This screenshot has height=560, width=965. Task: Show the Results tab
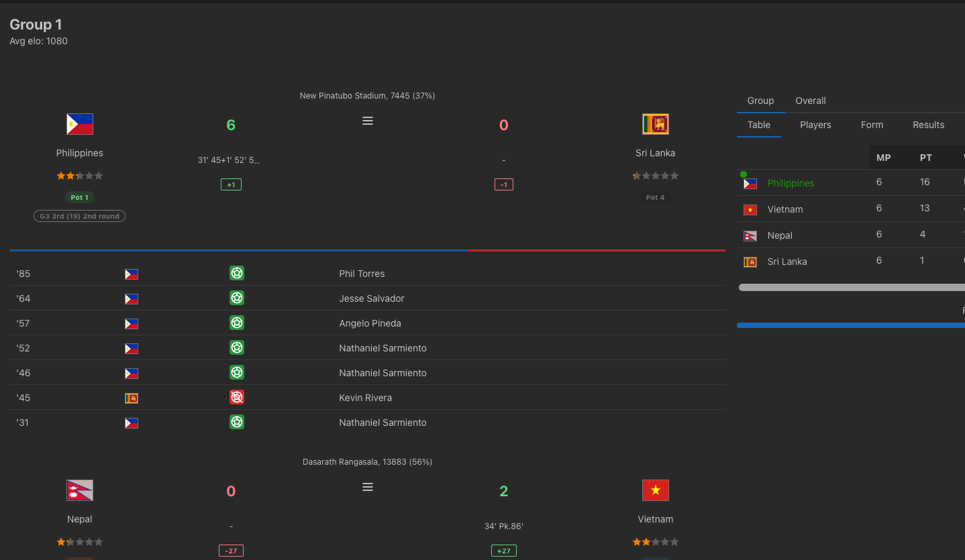pyautogui.click(x=928, y=125)
